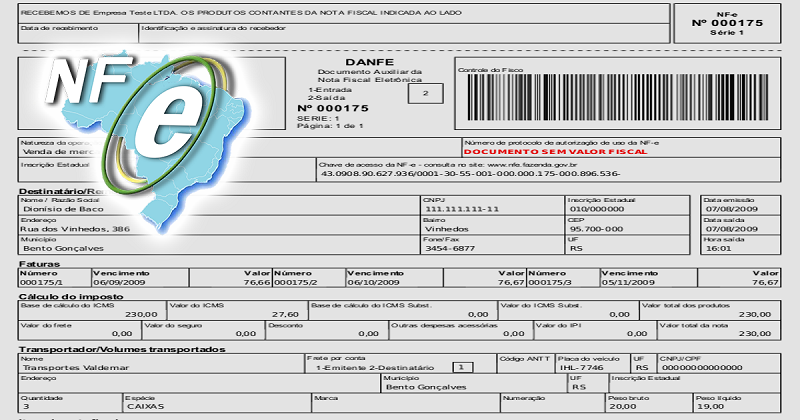800x420 pixels.
Task: Select the carrier name Transportes Valdemar
Action: [x=76, y=367]
